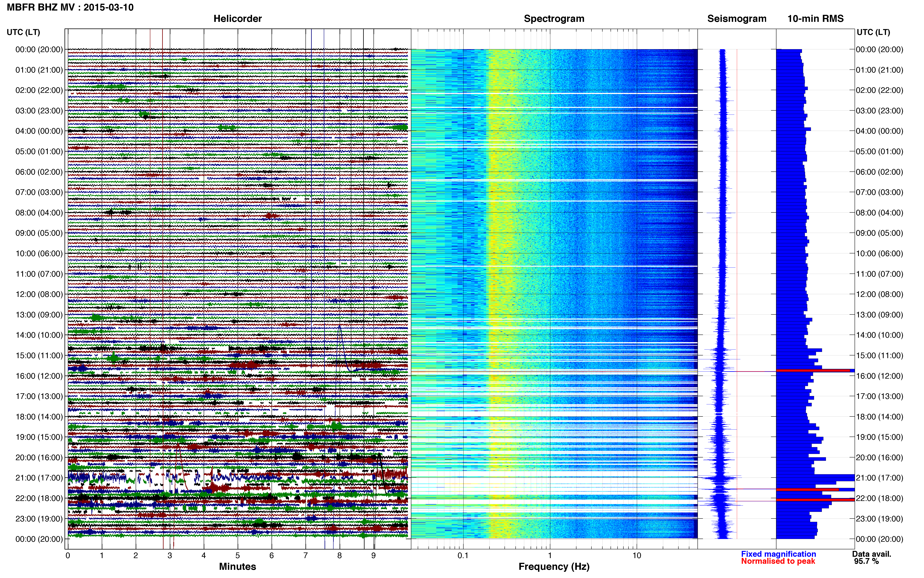
Task: Click the right-axis 21:00 (17:00) time label
Action: (879, 478)
